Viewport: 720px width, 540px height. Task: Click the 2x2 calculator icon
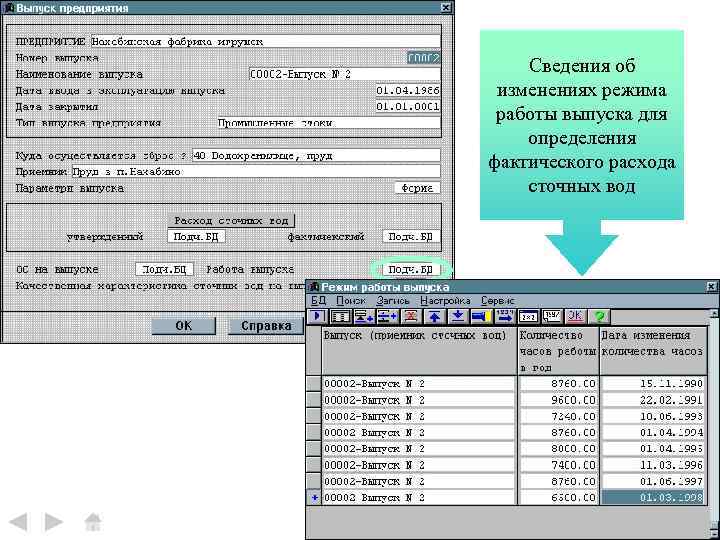(x=528, y=316)
